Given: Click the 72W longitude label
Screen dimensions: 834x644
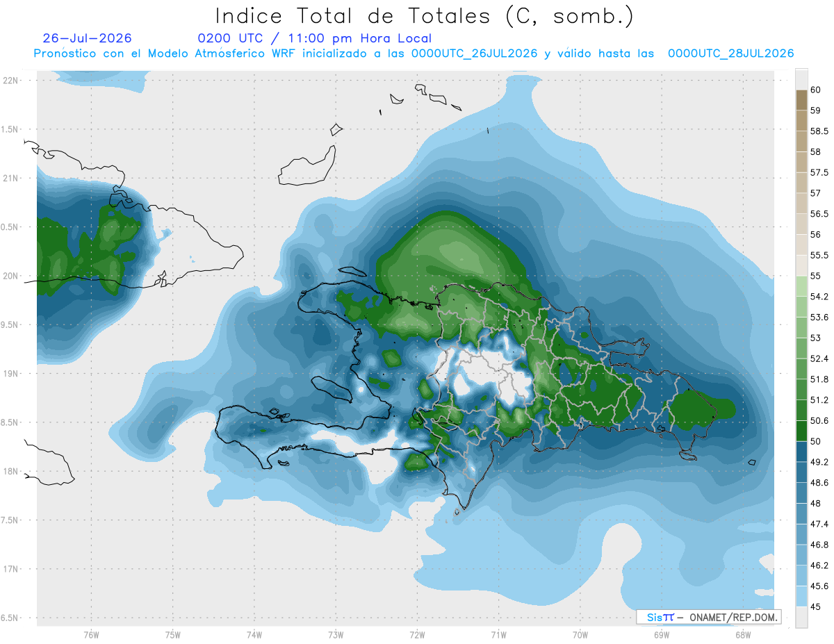Looking at the screenshot, I should [417, 634].
